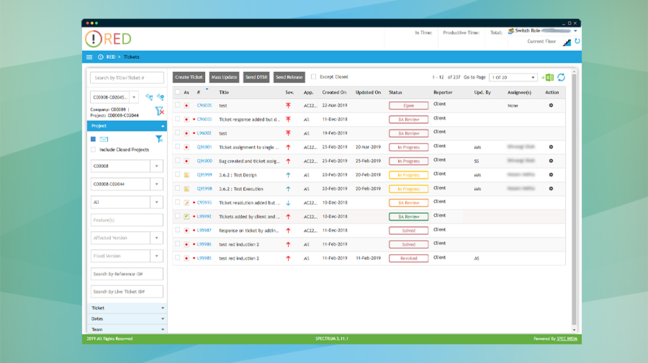This screenshot has width=648, height=363.
Task: Sort by Reporter column header
Action: (x=443, y=93)
